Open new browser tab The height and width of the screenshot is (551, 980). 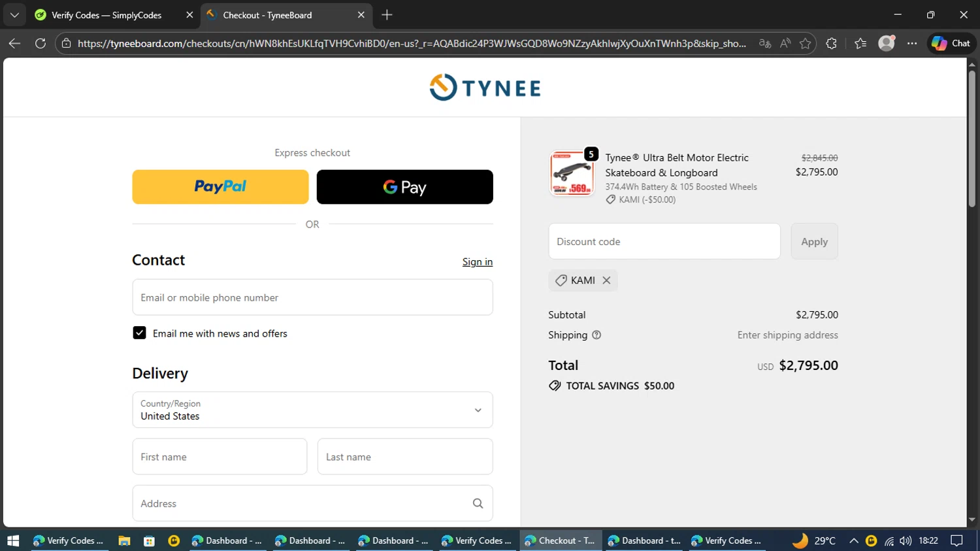(x=387, y=14)
